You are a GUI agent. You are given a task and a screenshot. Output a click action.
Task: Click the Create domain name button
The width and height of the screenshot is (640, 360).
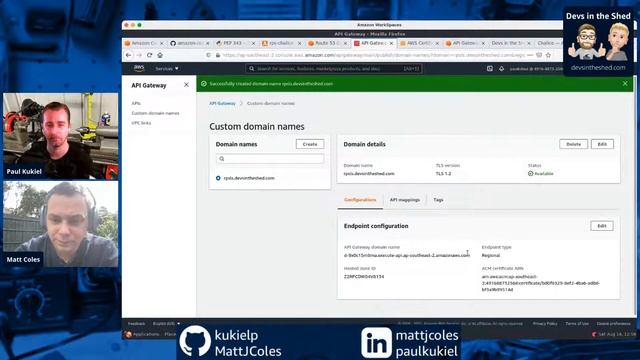pyautogui.click(x=310, y=144)
